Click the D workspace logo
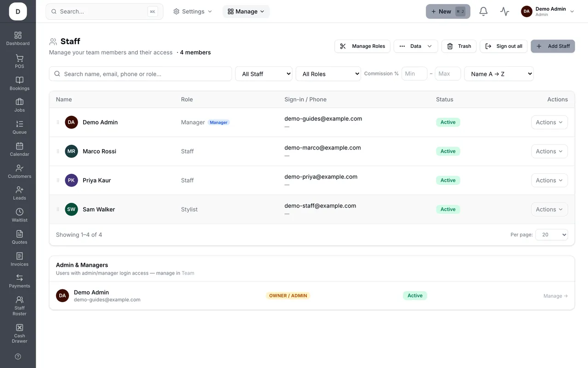This screenshot has width=588, height=368. point(18,11)
